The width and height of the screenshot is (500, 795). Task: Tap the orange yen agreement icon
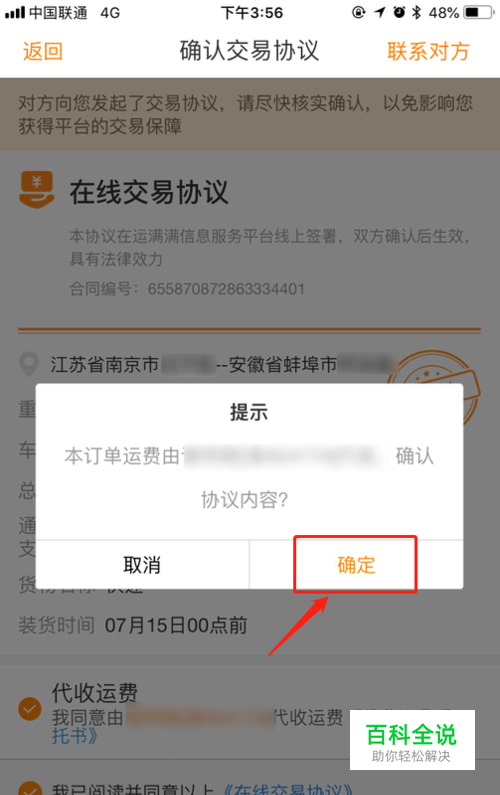pyautogui.click(x=37, y=190)
